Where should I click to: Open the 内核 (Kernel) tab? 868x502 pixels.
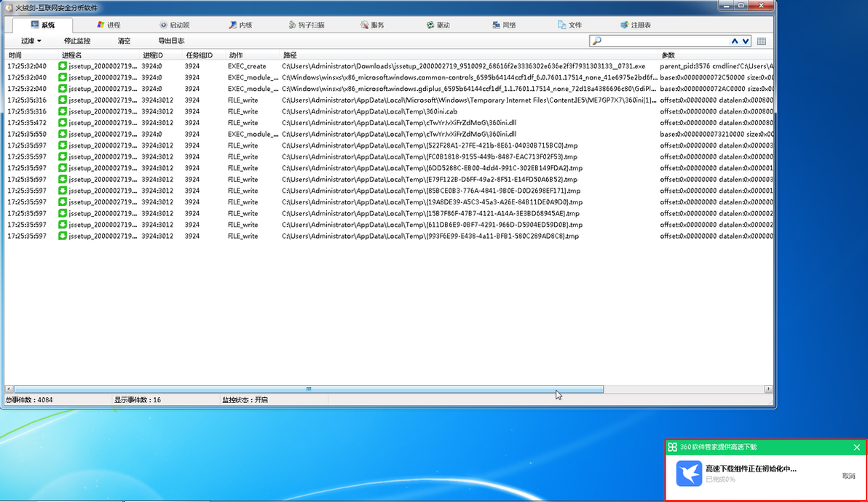click(x=241, y=25)
